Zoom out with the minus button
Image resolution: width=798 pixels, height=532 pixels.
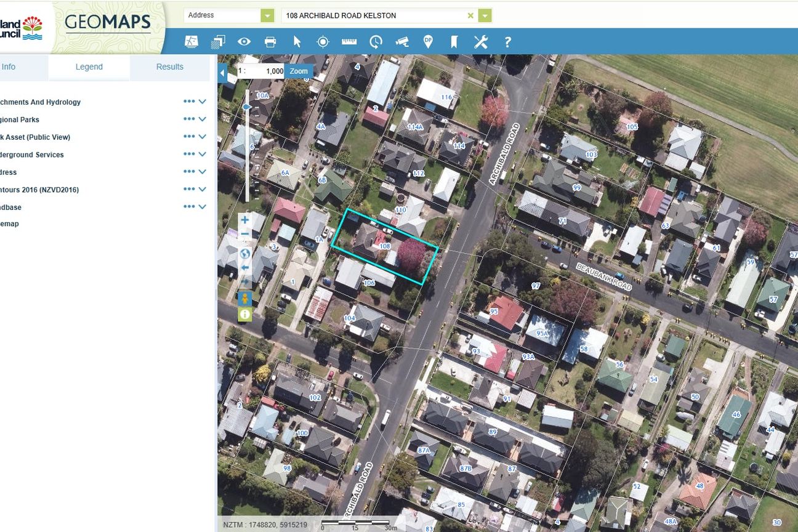245,235
